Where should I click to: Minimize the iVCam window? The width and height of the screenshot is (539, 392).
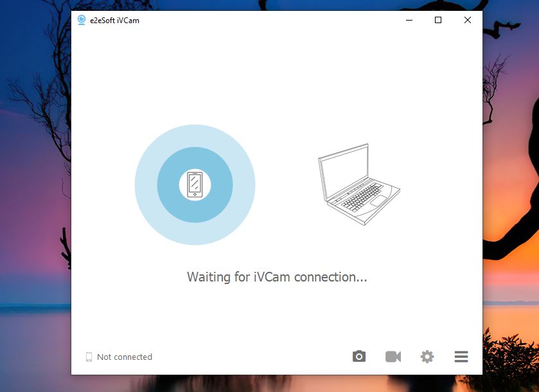point(409,21)
